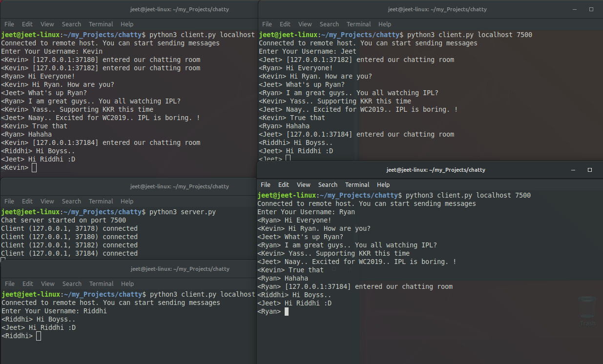Open Search menu in Riddhi's terminal
Image resolution: width=603 pixels, height=364 pixels.
[x=72, y=283]
